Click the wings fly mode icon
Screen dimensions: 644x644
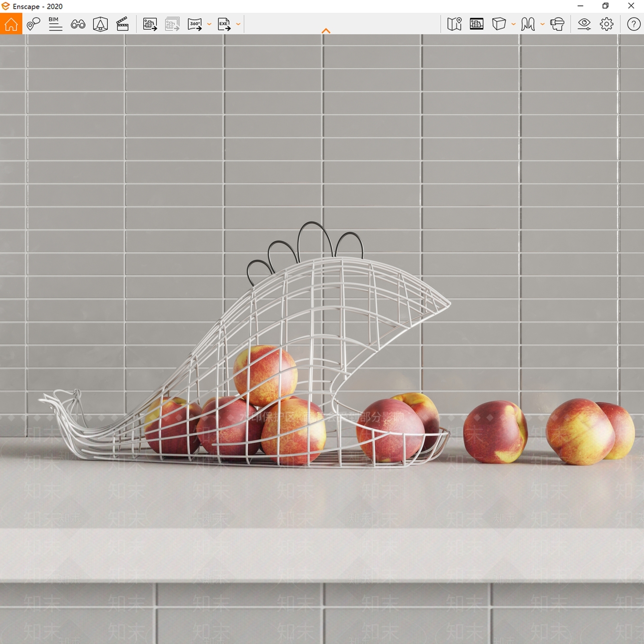point(528,24)
